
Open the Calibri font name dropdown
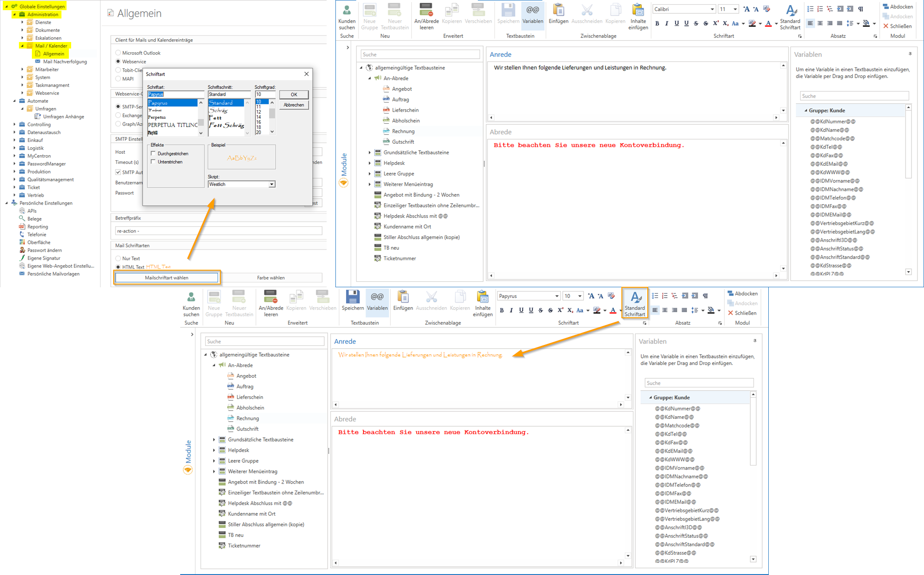(x=712, y=9)
